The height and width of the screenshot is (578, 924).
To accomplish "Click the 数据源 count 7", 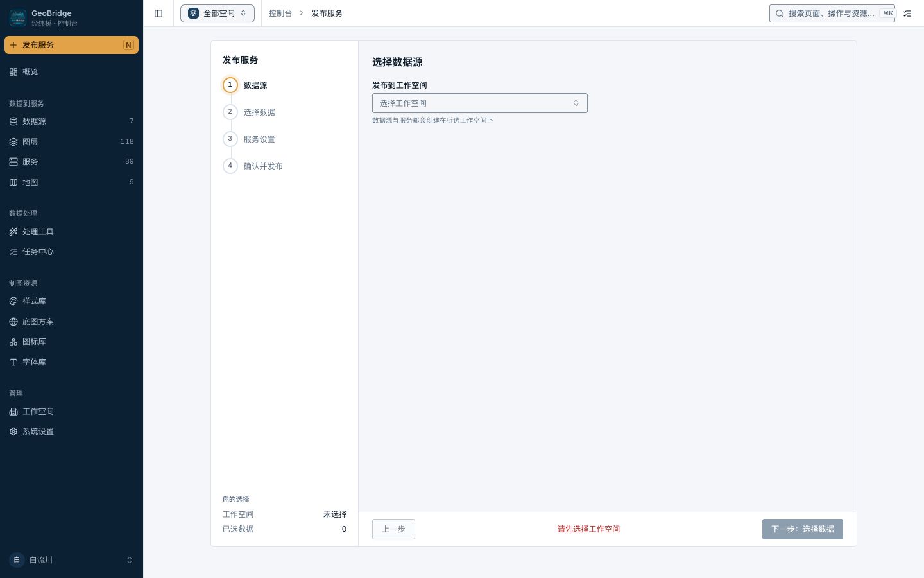I will [x=132, y=121].
